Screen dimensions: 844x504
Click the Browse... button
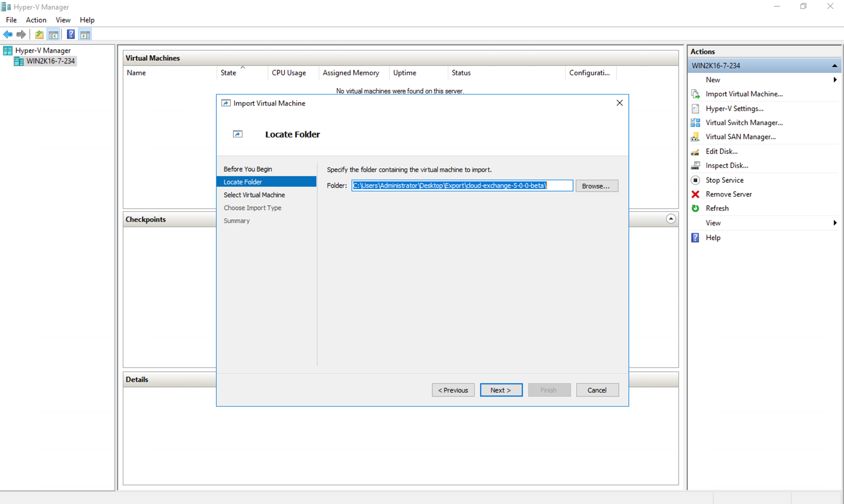click(596, 186)
